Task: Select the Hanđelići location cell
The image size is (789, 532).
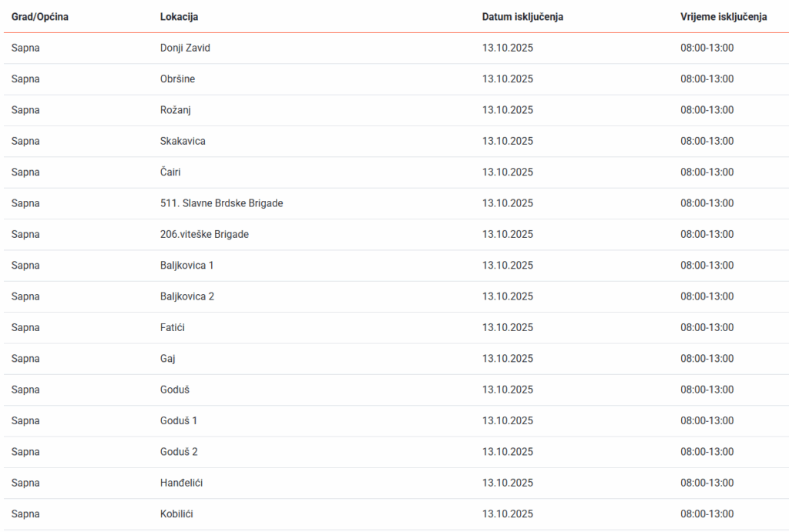Action: pyautogui.click(x=182, y=483)
